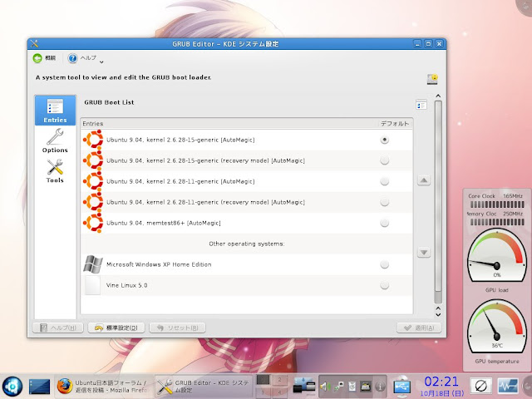Set Vine Linux 5.0 as default
The height and width of the screenshot is (399, 532).
point(384,285)
